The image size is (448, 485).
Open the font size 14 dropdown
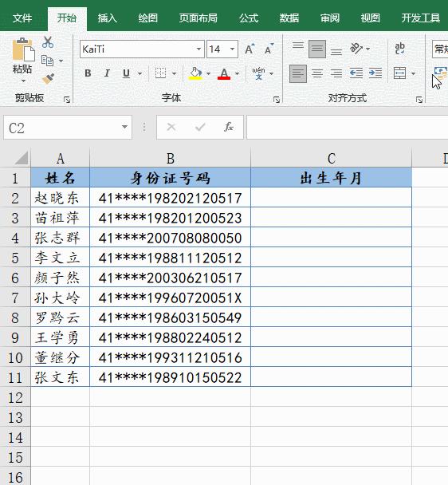pos(232,49)
